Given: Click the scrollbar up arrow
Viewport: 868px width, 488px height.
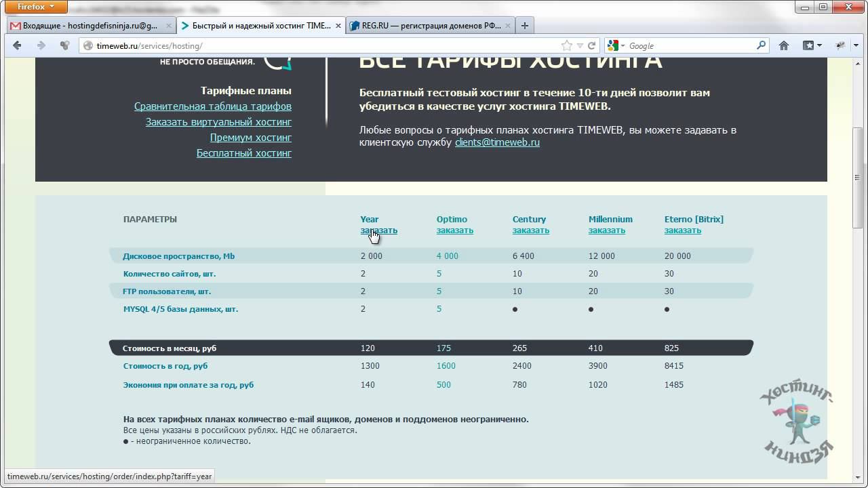Looking at the screenshot, I should pos(859,64).
